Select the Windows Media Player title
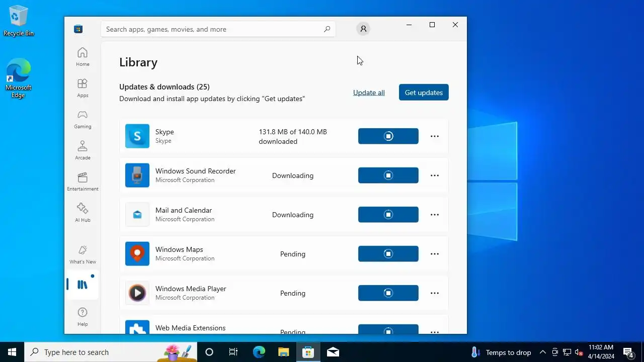 coord(191,289)
